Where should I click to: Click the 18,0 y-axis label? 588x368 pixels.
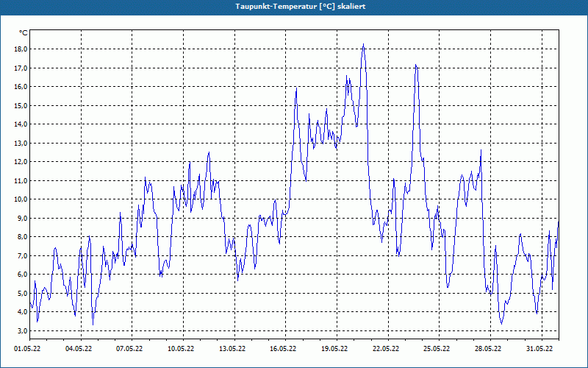tap(21, 49)
